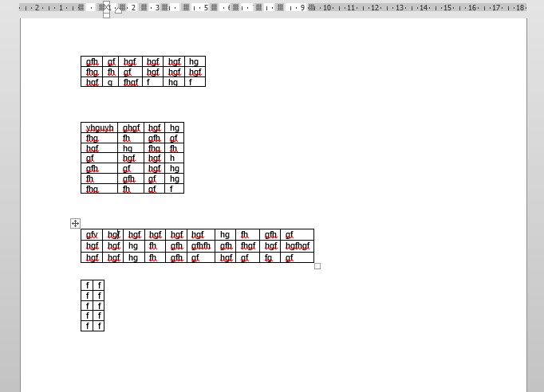Click ruler number 15
The width and height of the screenshot is (544, 392).
pyautogui.click(x=447, y=7)
